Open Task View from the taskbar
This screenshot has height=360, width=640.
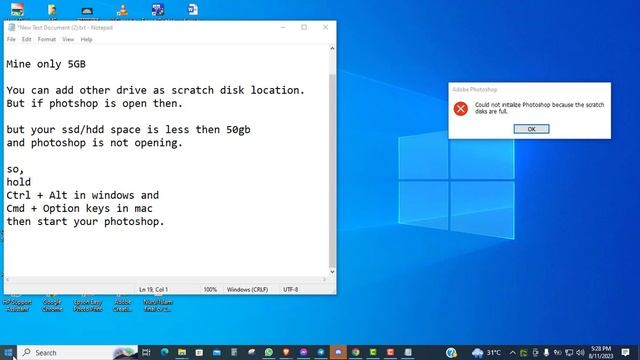146,352
